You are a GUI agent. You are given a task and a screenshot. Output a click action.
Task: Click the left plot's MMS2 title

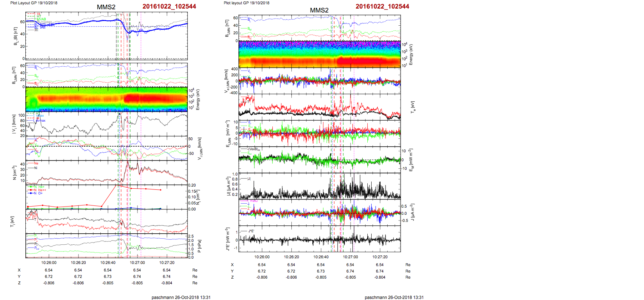(x=106, y=7)
